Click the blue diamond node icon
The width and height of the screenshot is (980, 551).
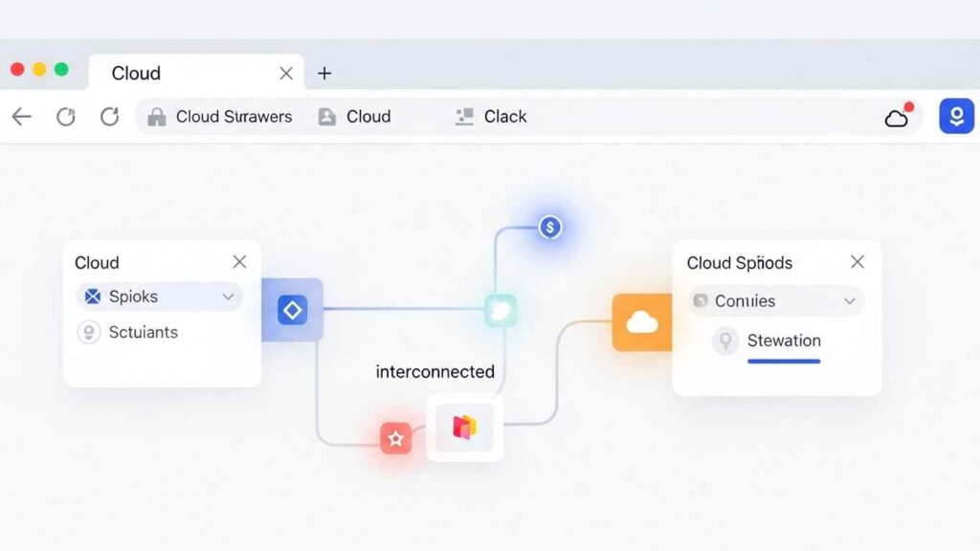point(292,310)
